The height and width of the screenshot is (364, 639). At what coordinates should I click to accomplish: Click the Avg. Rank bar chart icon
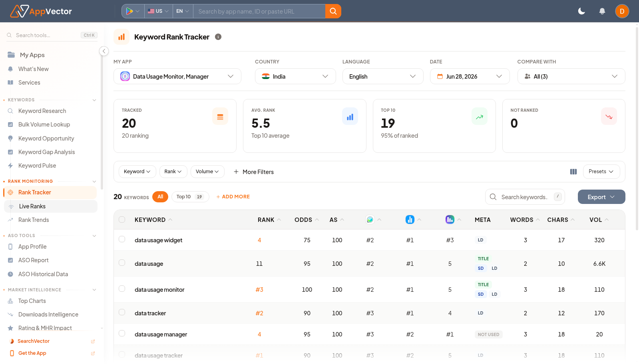(x=350, y=117)
